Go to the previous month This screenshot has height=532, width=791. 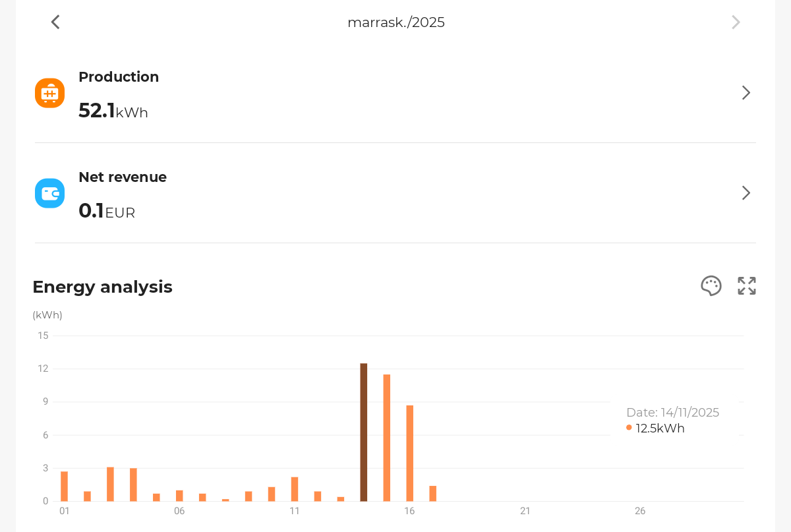[x=55, y=22]
